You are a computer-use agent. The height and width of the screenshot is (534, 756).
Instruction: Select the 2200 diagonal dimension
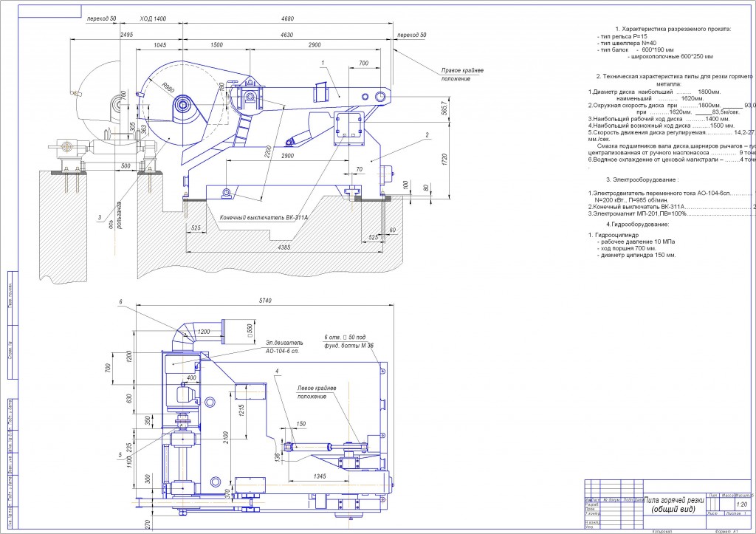click(268, 152)
